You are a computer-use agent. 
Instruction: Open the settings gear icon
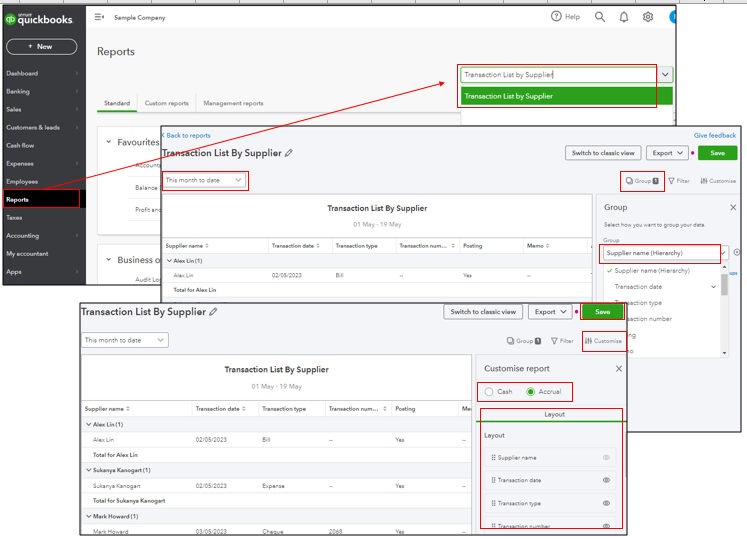[x=648, y=17]
